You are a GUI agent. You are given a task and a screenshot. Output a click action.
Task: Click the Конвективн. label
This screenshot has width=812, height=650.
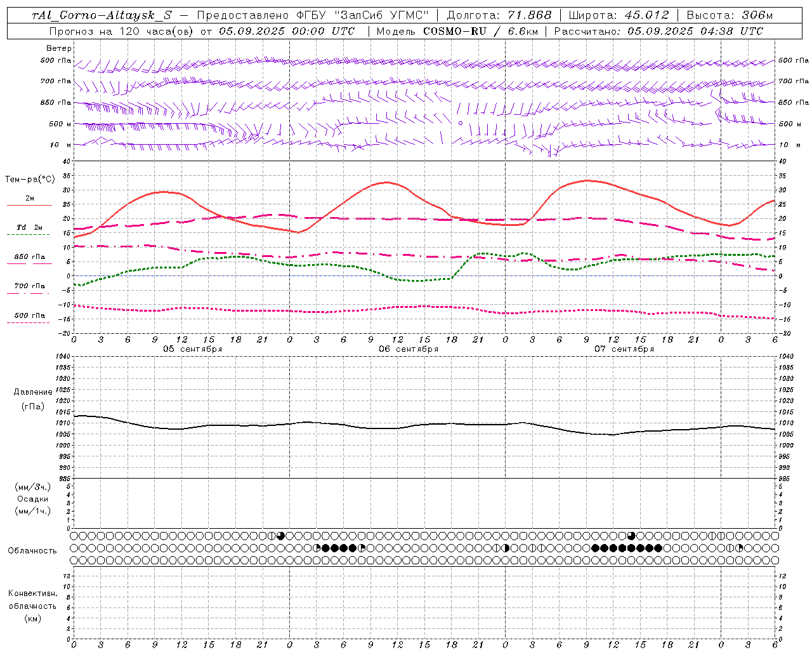coord(33,594)
